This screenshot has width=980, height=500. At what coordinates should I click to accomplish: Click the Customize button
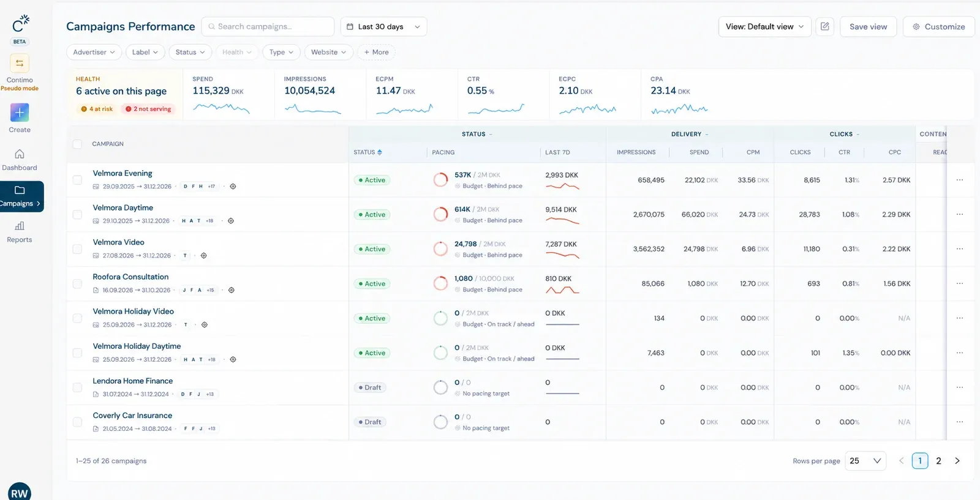(x=938, y=26)
